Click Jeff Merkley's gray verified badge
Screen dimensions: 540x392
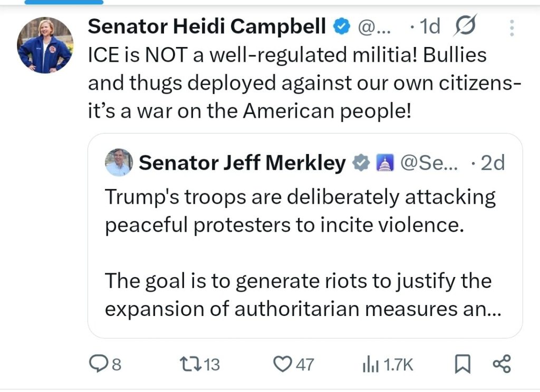(361, 164)
